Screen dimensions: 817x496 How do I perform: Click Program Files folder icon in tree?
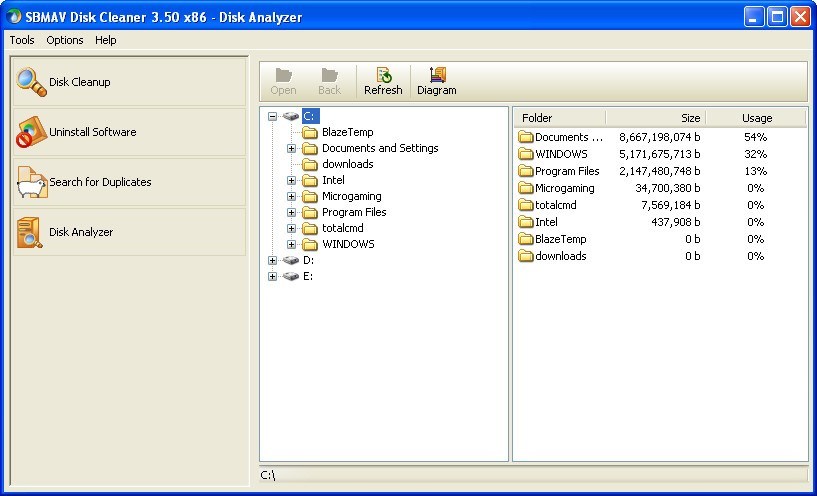point(310,213)
